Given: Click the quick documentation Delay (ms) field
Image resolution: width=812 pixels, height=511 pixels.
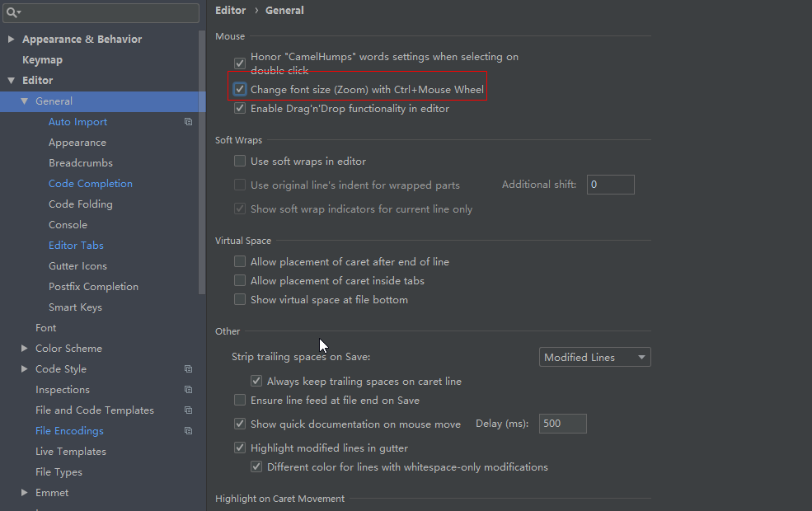Looking at the screenshot, I should tap(562, 424).
